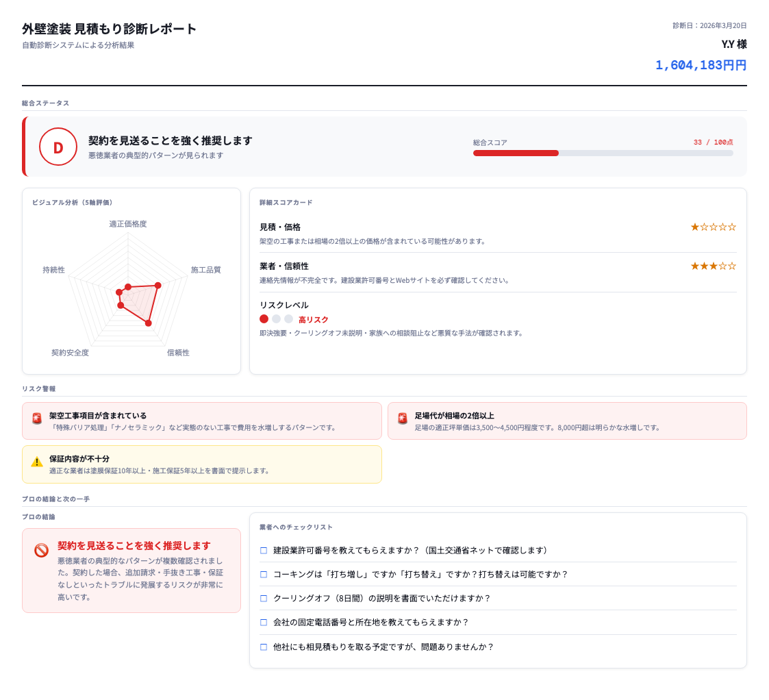Click the siren icon beside 足場代が相場の2倍以上

[402, 418]
